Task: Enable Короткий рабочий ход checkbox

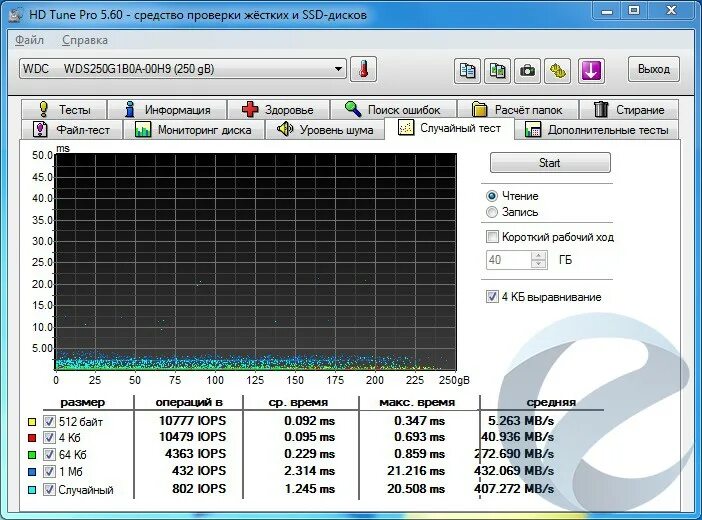Action: [x=492, y=236]
